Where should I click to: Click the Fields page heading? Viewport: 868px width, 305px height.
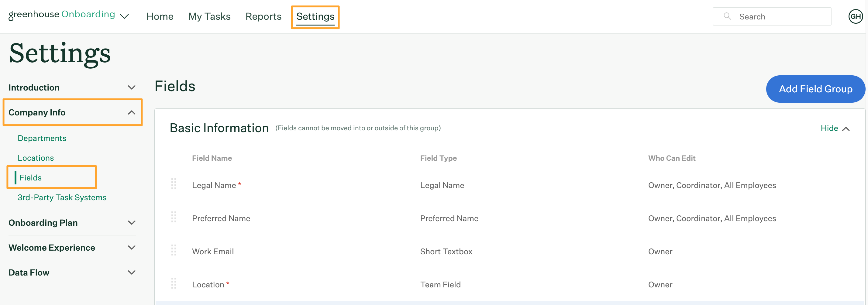(175, 86)
